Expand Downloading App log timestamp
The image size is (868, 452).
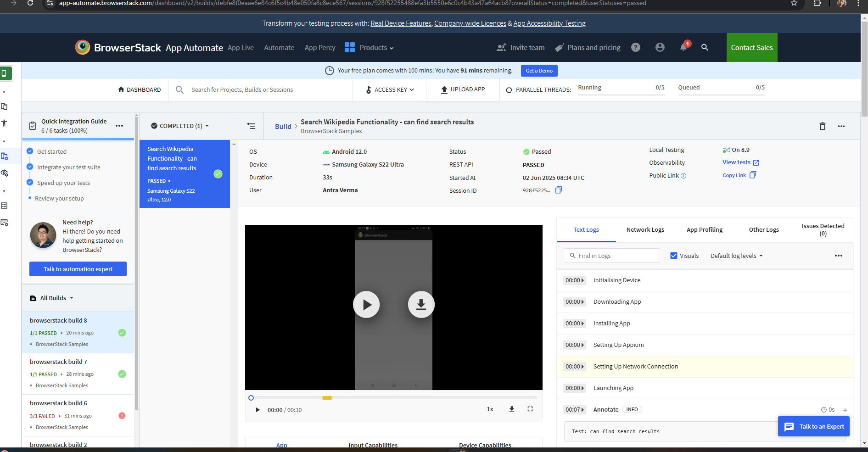pyautogui.click(x=575, y=301)
